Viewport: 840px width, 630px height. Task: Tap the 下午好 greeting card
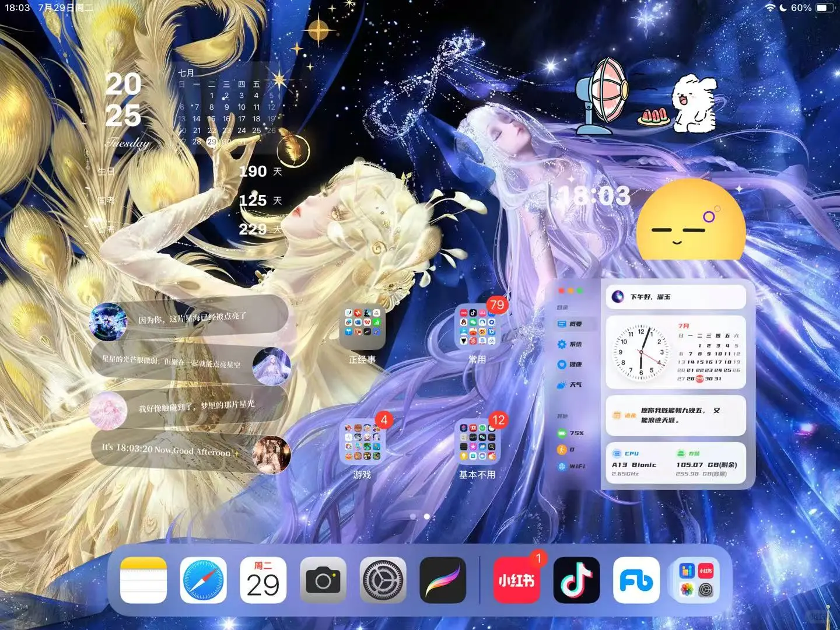(x=675, y=297)
